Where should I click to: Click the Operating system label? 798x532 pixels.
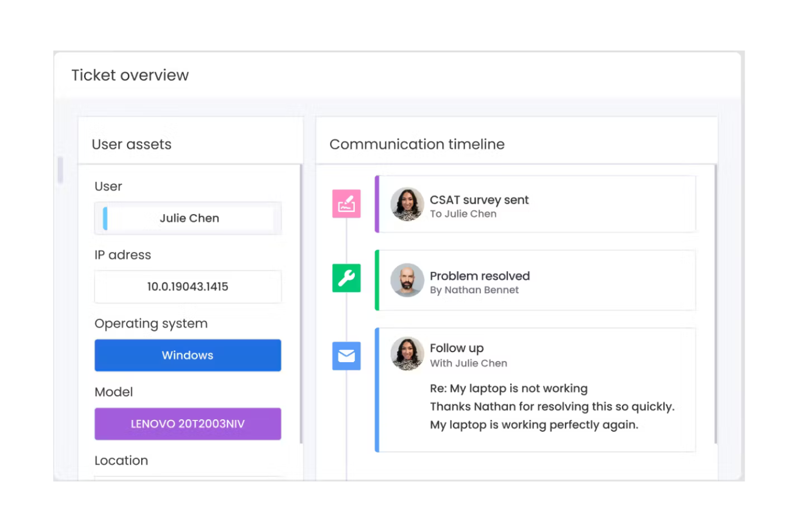[x=151, y=324]
